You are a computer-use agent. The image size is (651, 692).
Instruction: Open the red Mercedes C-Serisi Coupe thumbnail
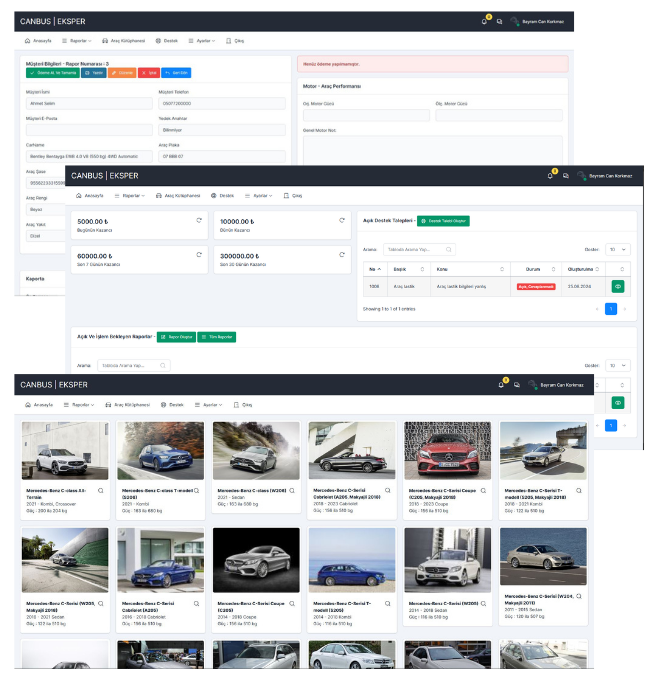click(448, 451)
